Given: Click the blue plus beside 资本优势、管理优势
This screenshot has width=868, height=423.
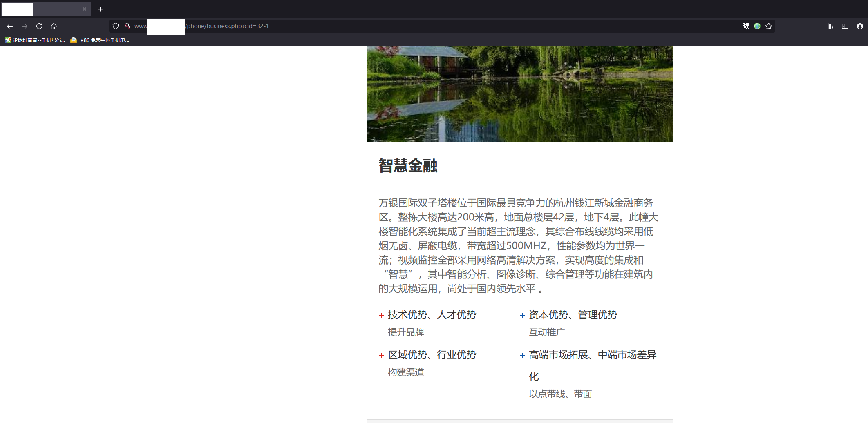Looking at the screenshot, I should (522, 315).
